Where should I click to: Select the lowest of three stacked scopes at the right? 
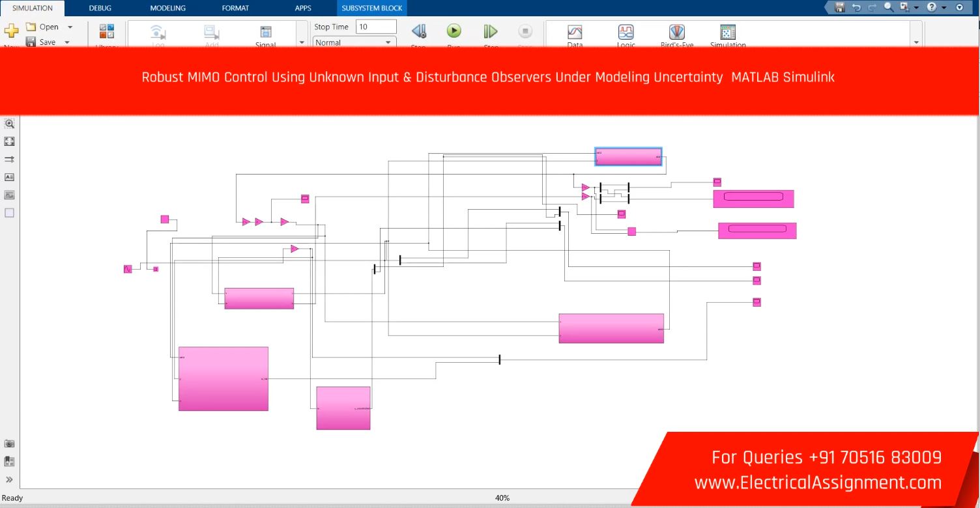coord(757,302)
